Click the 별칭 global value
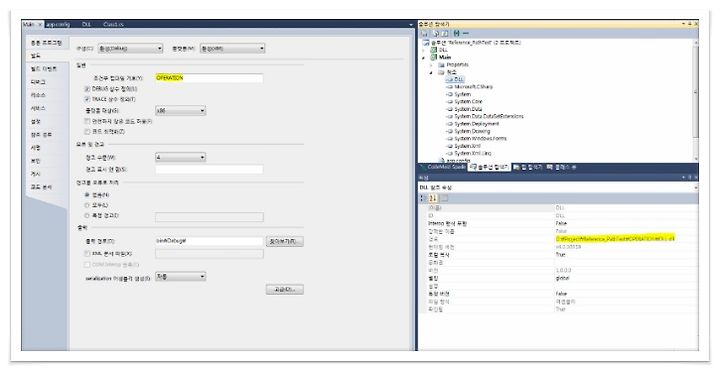The height and width of the screenshot is (371, 720). pyautogui.click(x=562, y=278)
